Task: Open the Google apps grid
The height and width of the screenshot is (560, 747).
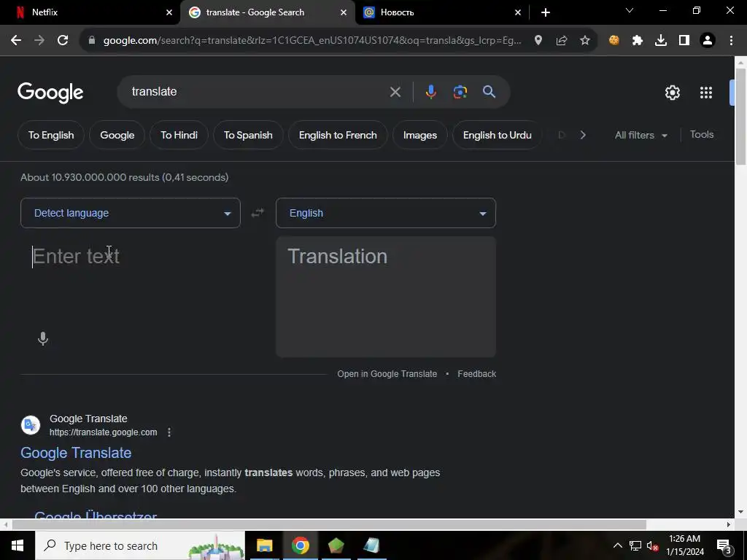Action: click(706, 93)
